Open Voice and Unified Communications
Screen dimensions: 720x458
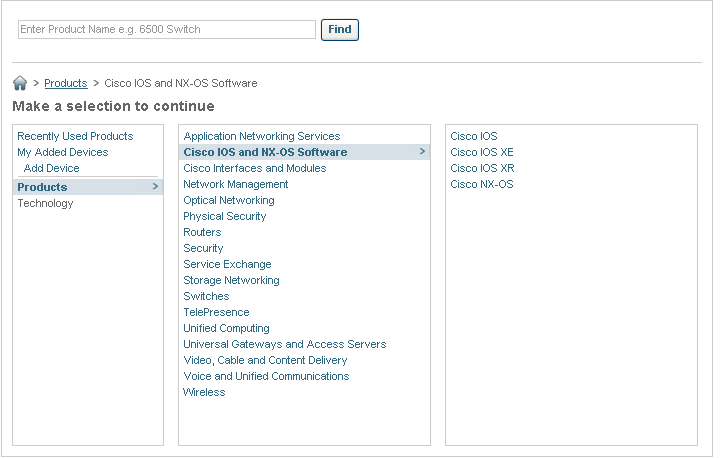point(266,376)
